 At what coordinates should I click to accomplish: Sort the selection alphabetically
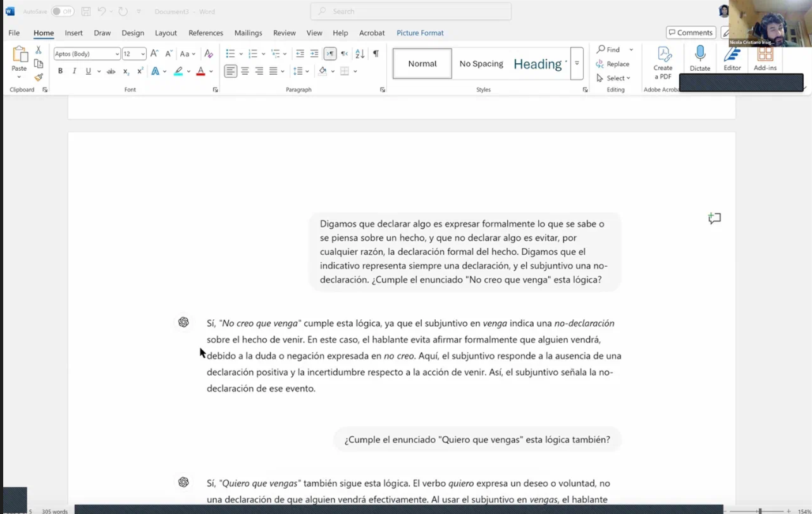360,54
